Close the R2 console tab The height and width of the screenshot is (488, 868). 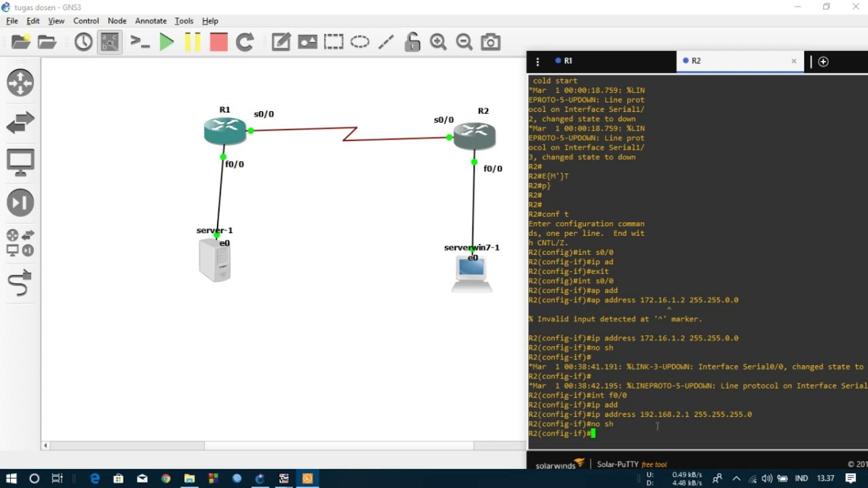794,61
